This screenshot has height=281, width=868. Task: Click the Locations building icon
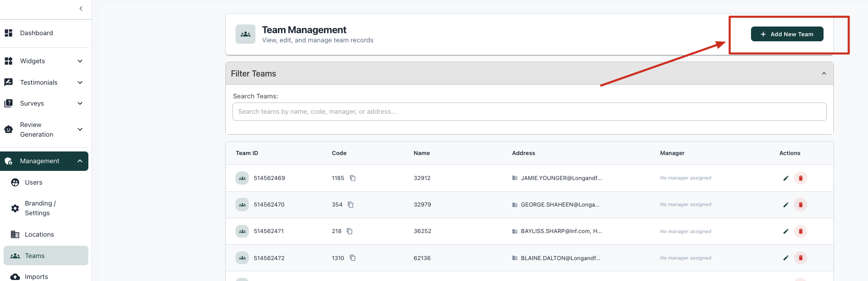click(x=15, y=235)
